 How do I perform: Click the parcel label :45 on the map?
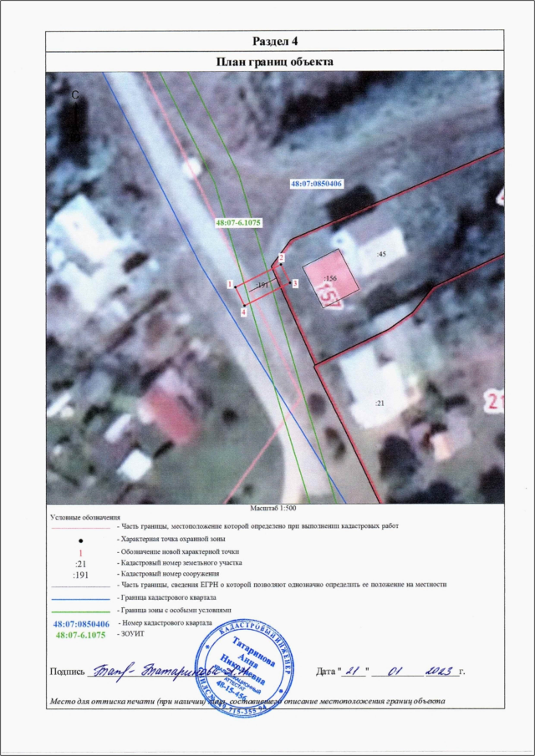click(x=382, y=254)
